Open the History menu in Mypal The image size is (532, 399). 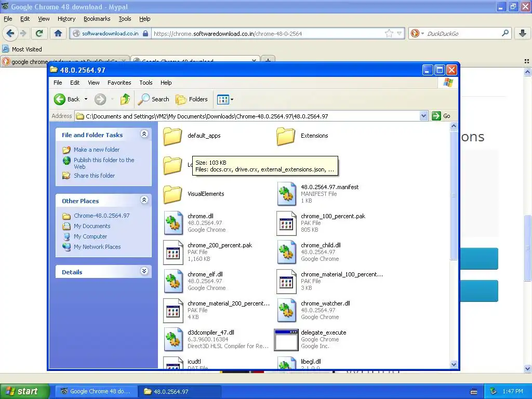coord(66,19)
